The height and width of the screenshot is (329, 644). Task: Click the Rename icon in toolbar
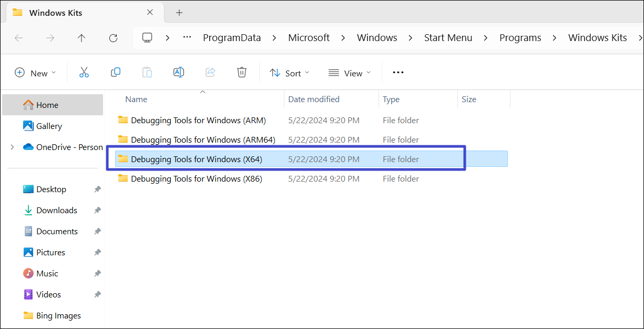[179, 73]
